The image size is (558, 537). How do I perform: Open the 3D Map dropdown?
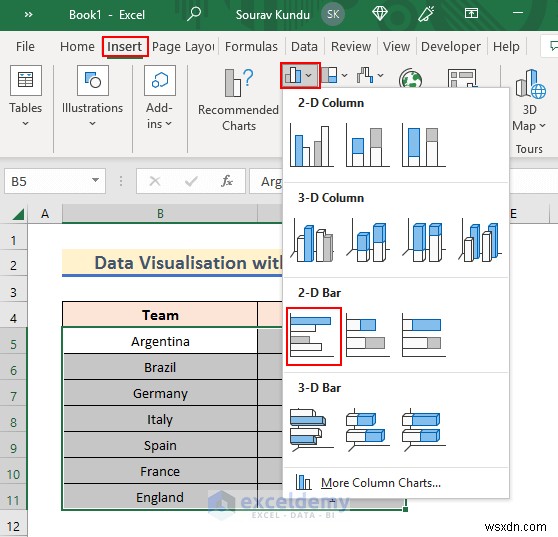[529, 100]
